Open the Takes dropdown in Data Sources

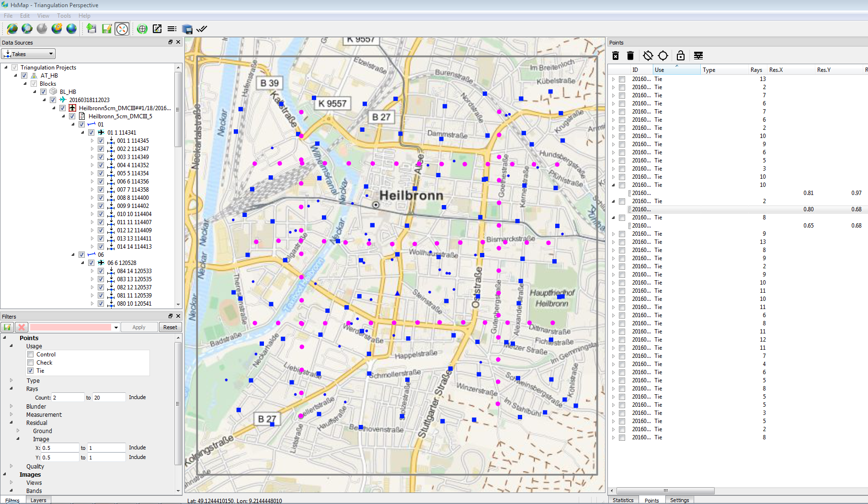point(29,54)
